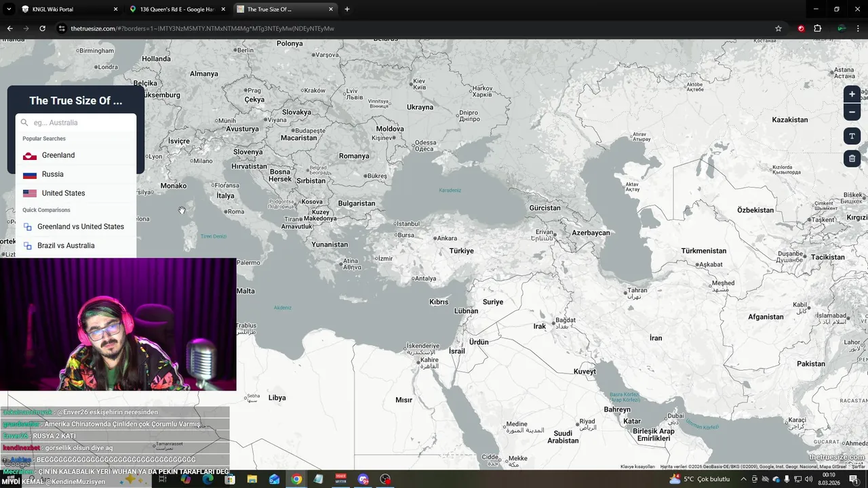
Task: Open File Explorer from the taskbar
Action: click(252, 479)
